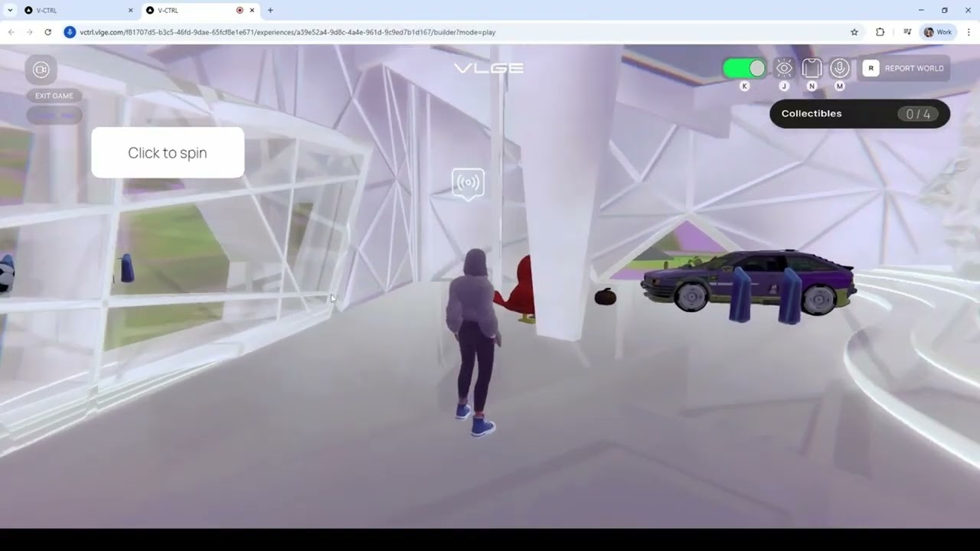Toggle the green K switch off
The height and width of the screenshot is (551, 980).
[x=743, y=68]
